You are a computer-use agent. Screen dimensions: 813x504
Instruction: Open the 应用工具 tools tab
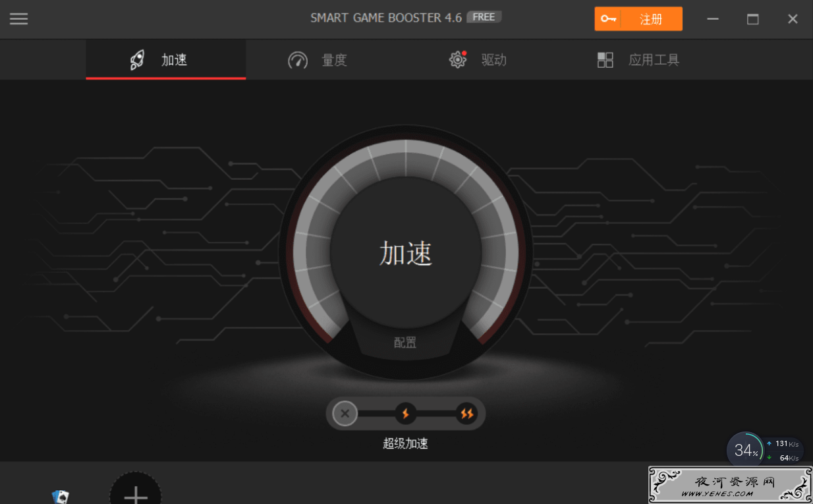[638, 60]
